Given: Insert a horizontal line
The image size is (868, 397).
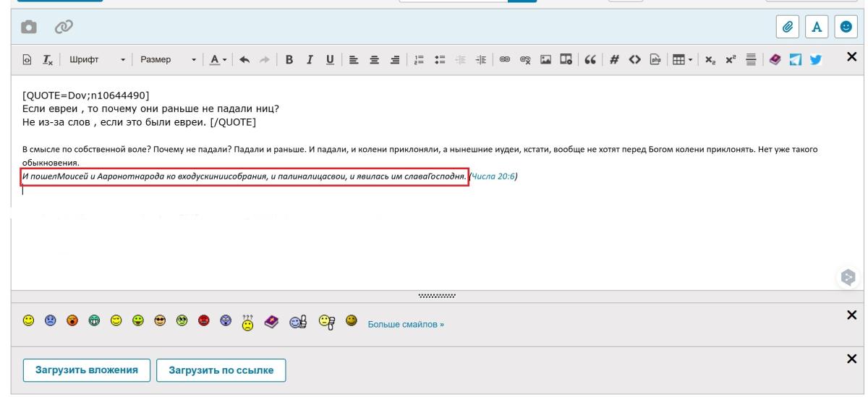Looking at the screenshot, I should click(751, 59).
